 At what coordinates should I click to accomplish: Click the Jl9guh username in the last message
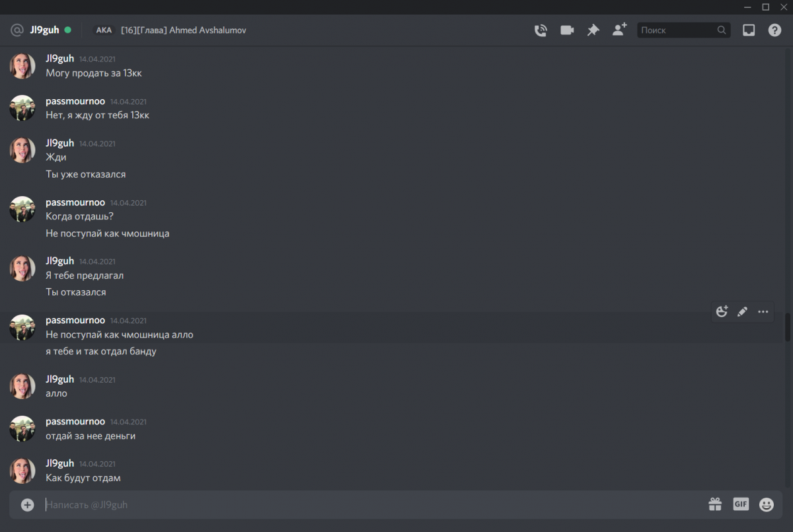tap(59, 463)
